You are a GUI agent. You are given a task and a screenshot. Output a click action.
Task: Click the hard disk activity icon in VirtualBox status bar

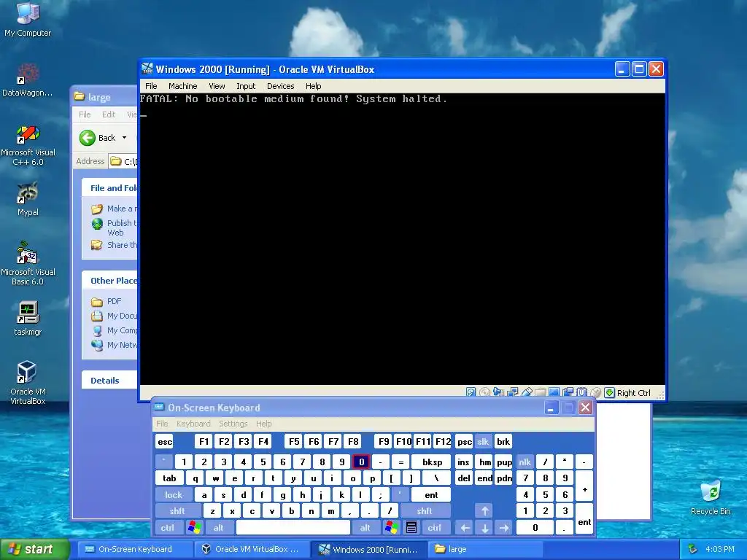pos(471,392)
